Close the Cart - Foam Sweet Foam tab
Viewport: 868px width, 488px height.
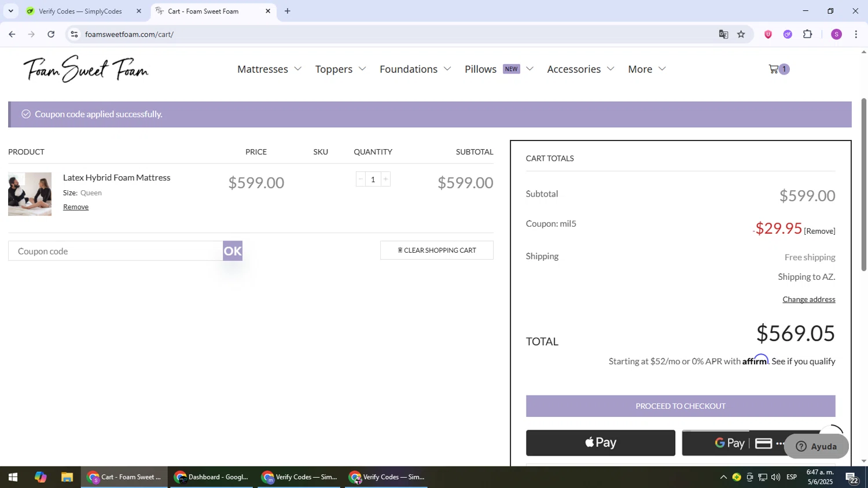click(x=268, y=11)
